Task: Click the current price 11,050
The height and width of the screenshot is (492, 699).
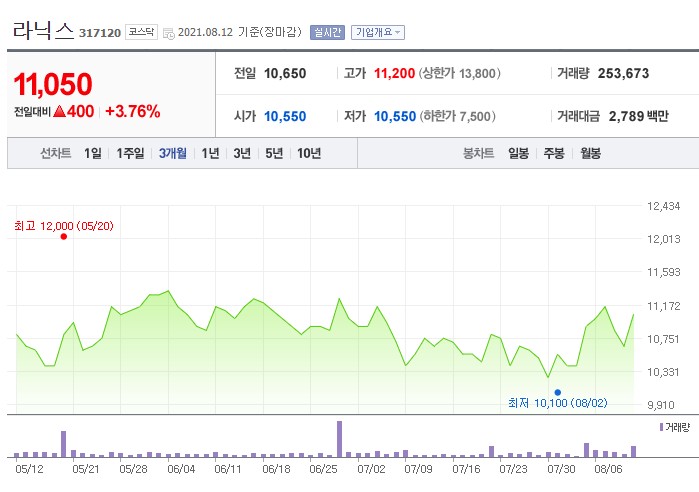Action: click(53, 84)
